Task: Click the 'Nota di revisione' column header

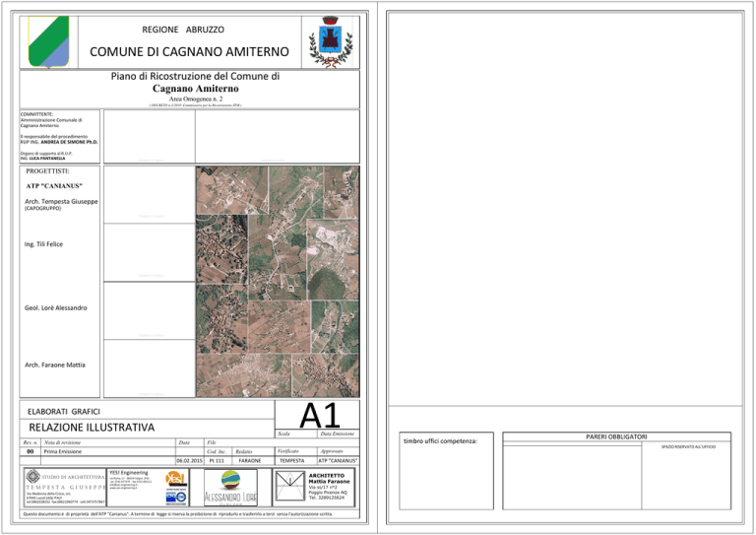Action: coord(62,442)
